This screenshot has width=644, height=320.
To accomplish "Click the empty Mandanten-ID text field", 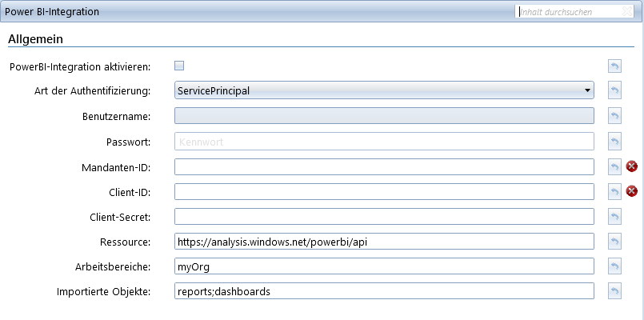I will 384,166.
